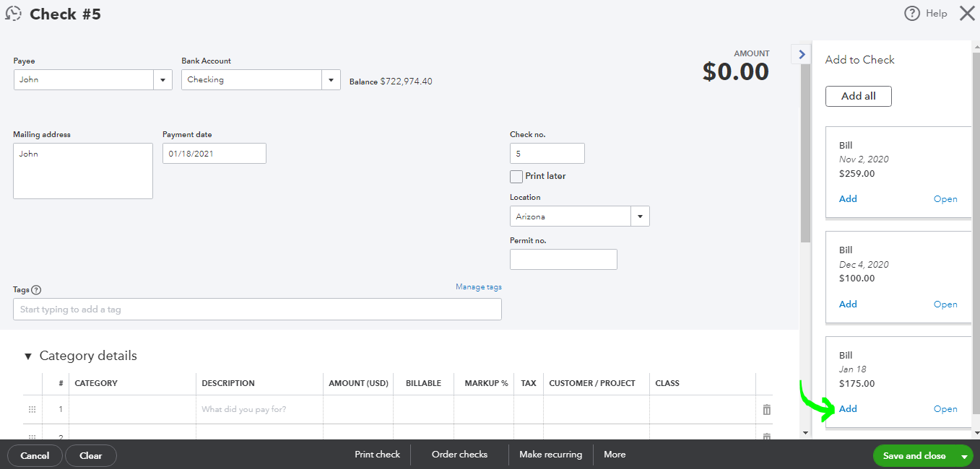Click the Cancel button
Screen dimensions: 980x469
[35, 455]
